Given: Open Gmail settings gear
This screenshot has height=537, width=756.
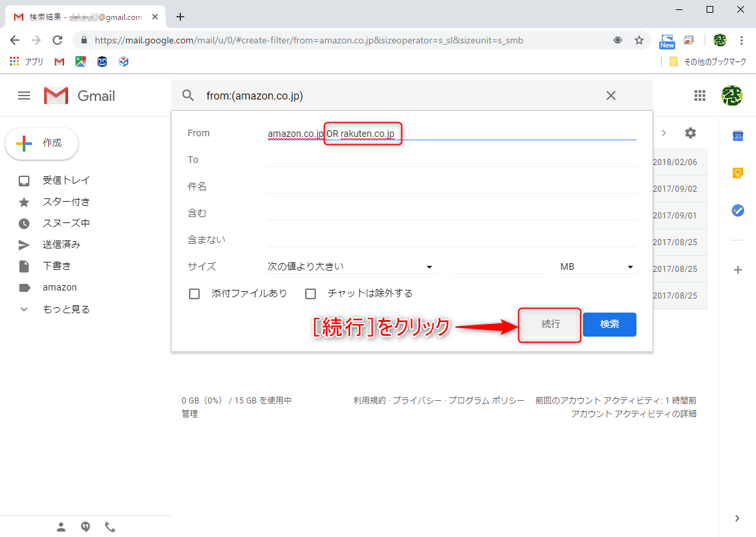Looking at the screenshot, I should click(690, 133).
